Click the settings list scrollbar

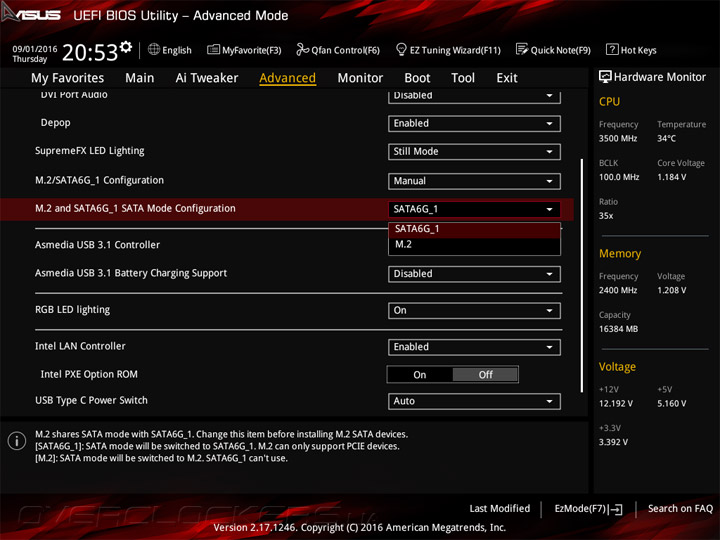coord(582,276)
